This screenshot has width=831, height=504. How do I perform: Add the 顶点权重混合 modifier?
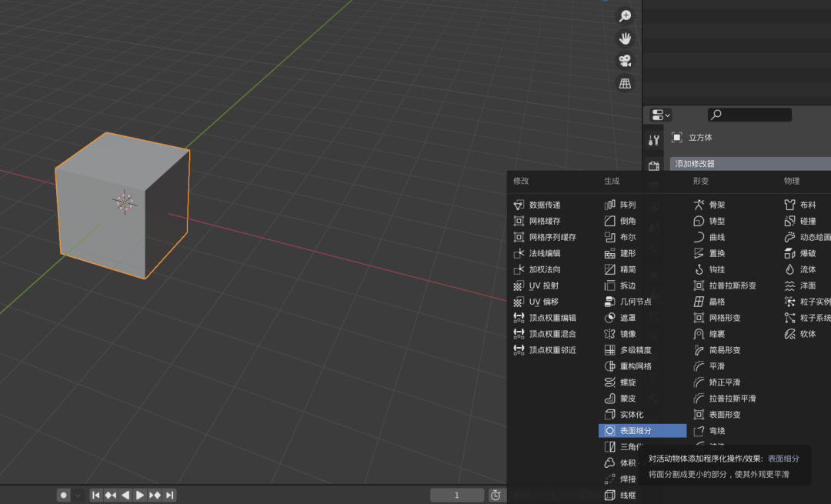point(554,334)
